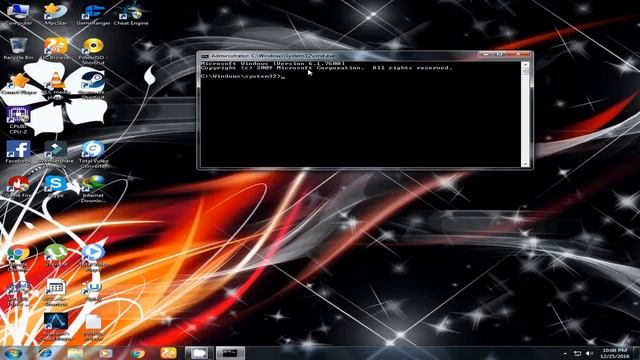This screenshot has width=640, height=360.
Task: Launch the Cheat Engine shortcut
Action: (131, 14)
